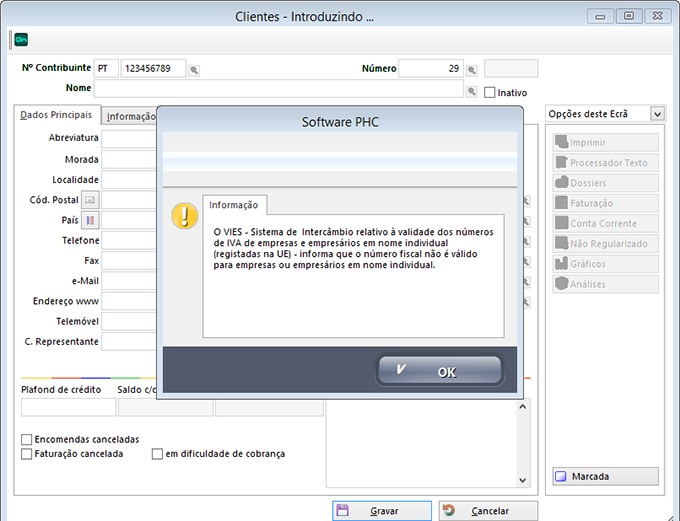Confirm the VIES message with OK
The image size is (680, 521).
coord(440,371)
